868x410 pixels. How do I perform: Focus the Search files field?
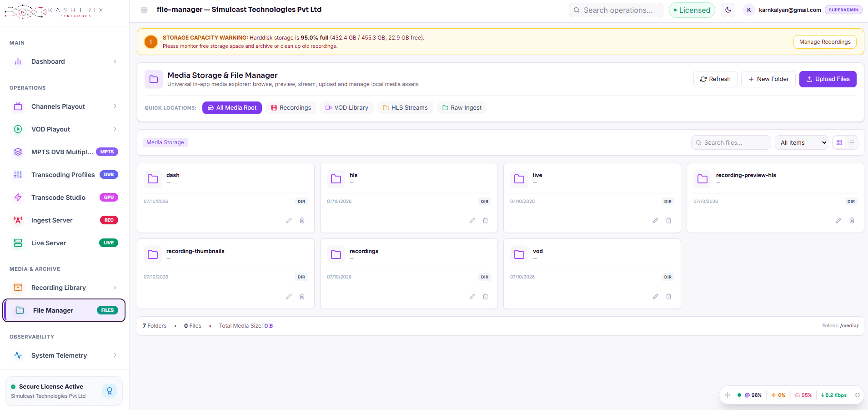[731, 142]
